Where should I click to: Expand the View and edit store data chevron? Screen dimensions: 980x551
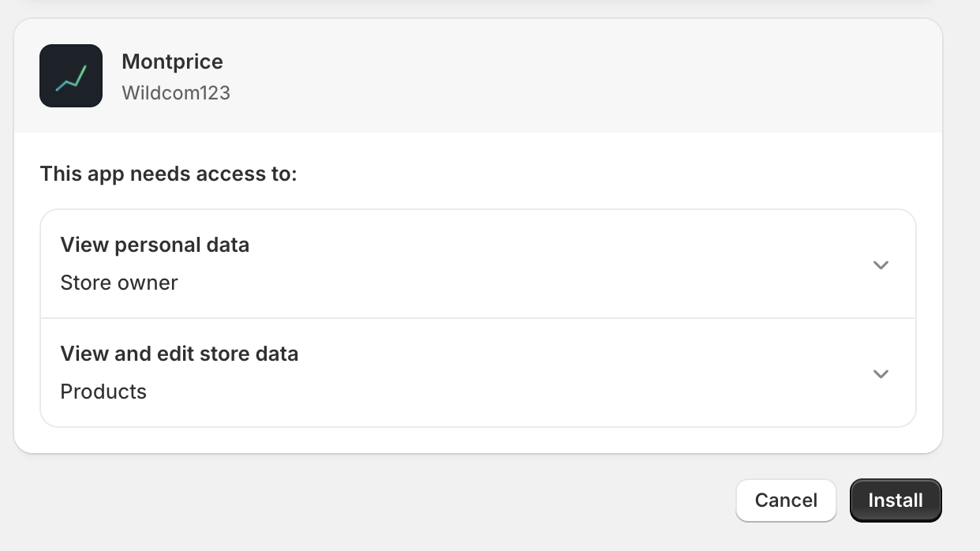(881, 373)
